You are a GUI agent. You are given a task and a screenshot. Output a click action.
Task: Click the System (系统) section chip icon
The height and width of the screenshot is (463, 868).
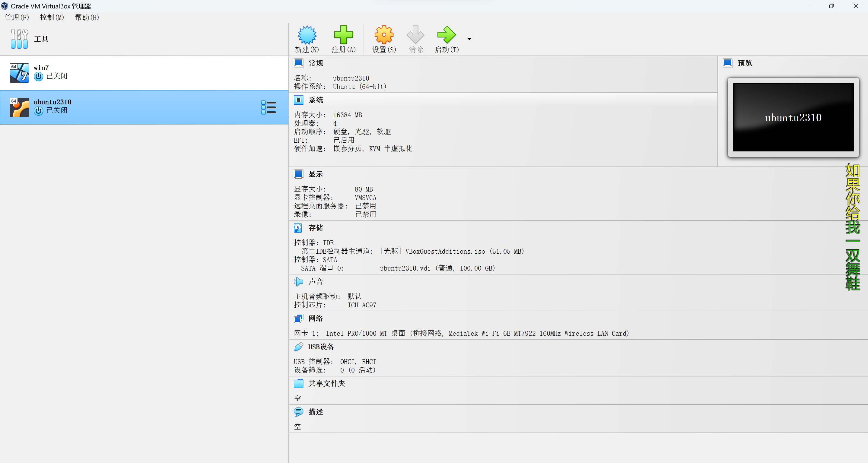click(299, 100)
